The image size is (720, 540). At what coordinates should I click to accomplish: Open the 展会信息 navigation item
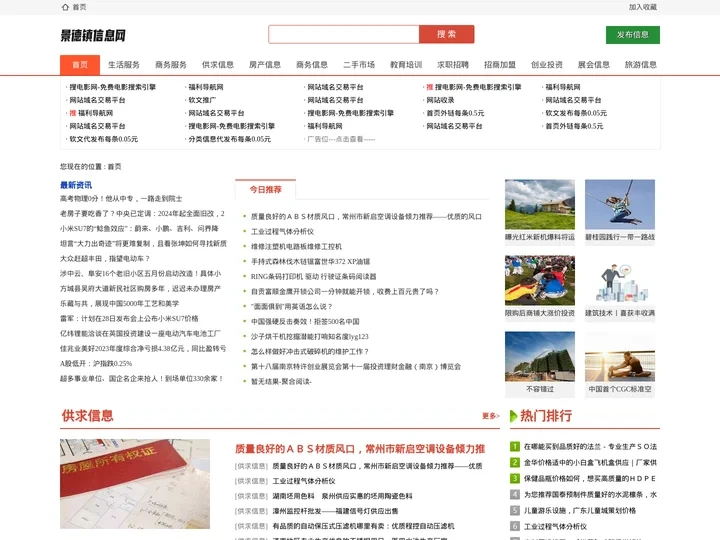pos(594,65)
